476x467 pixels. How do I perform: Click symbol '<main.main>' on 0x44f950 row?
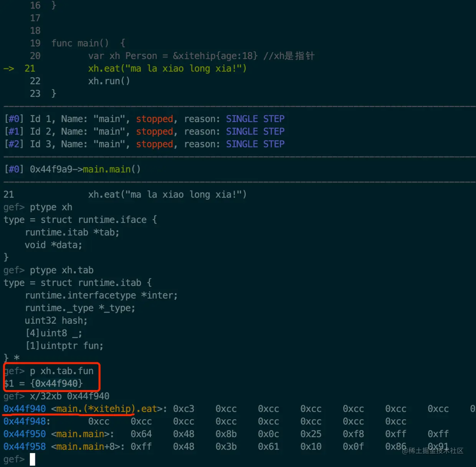[80, 434]
